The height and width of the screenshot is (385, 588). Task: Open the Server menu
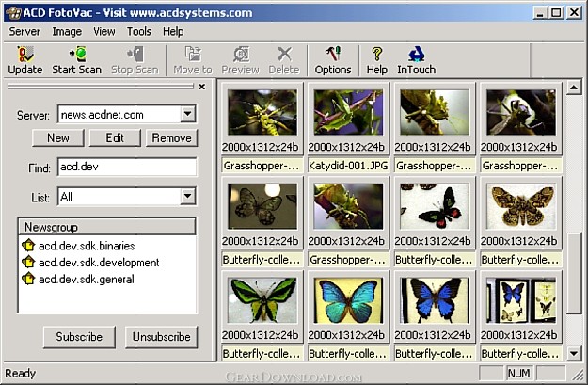24,31
